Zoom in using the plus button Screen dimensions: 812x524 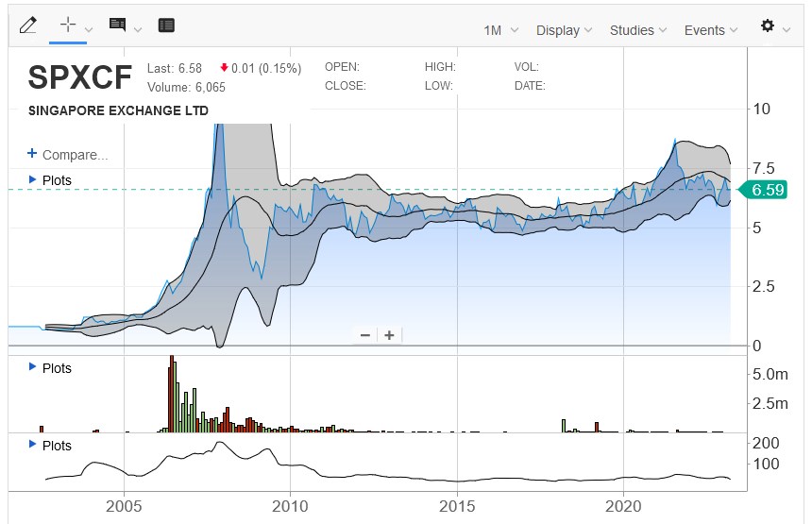[x=389, y=335]
